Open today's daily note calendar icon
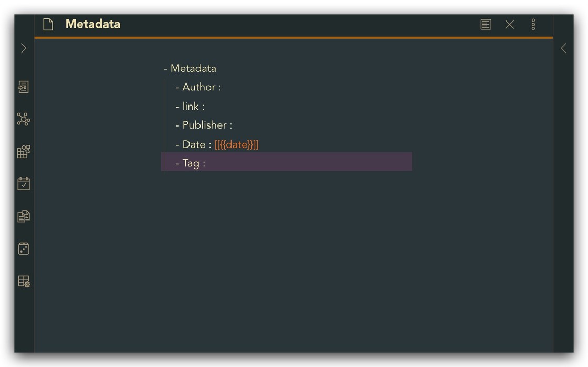 pos(24,184)
